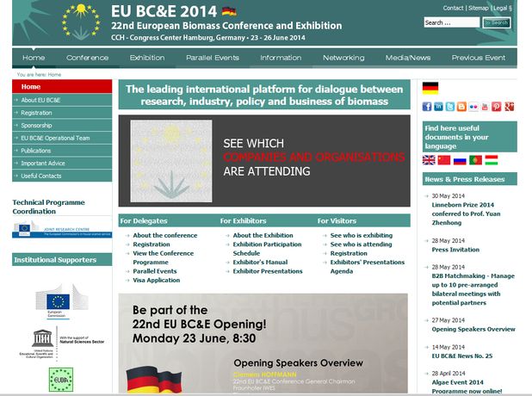Open Exhibitor's Manual link
The image size is (532, 396).
point(260,262)
